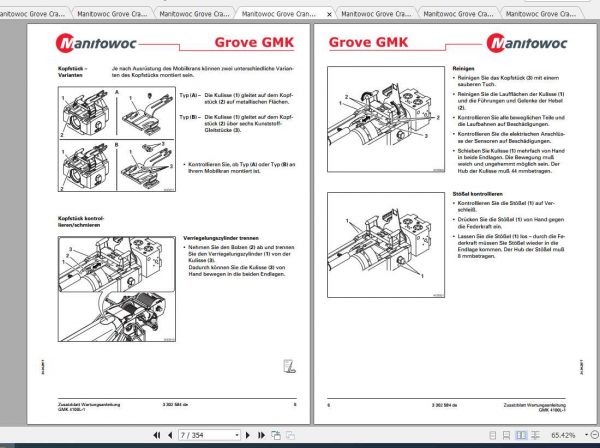Click the Stößel kontrollieren illustration
The height and width of the screenshot is (448, 600).
click(x=386, y=245)
